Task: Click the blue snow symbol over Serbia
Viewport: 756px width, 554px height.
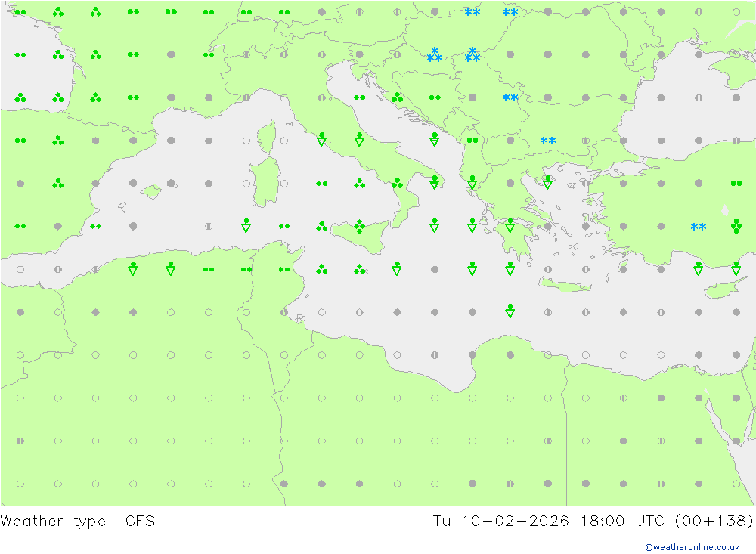Action: coord(510,98)
